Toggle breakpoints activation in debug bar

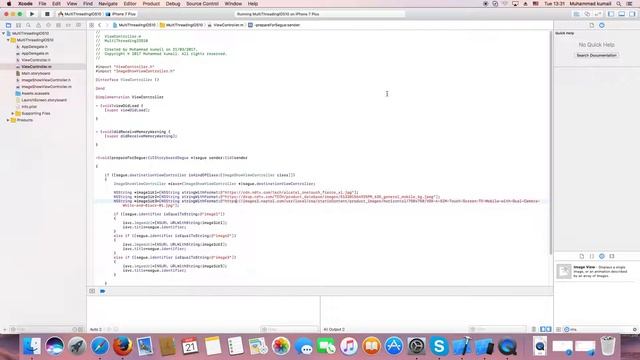click(x=102, y=291)
